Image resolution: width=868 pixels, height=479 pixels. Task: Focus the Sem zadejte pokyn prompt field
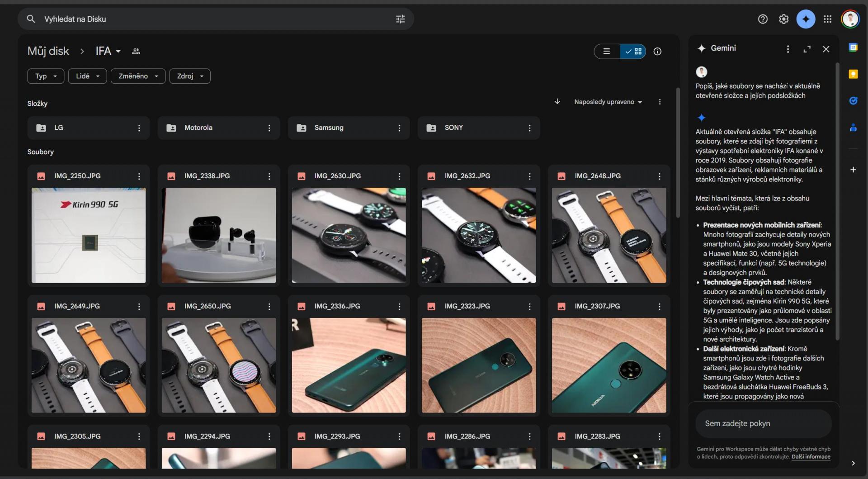pyautogui.click(x=764, y=424)
